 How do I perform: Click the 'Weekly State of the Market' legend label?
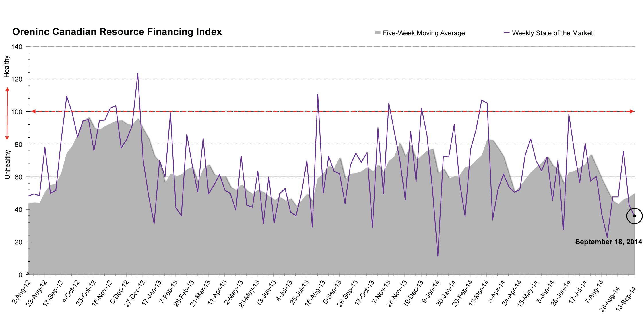pyautogui.click(x=552, y=33)
